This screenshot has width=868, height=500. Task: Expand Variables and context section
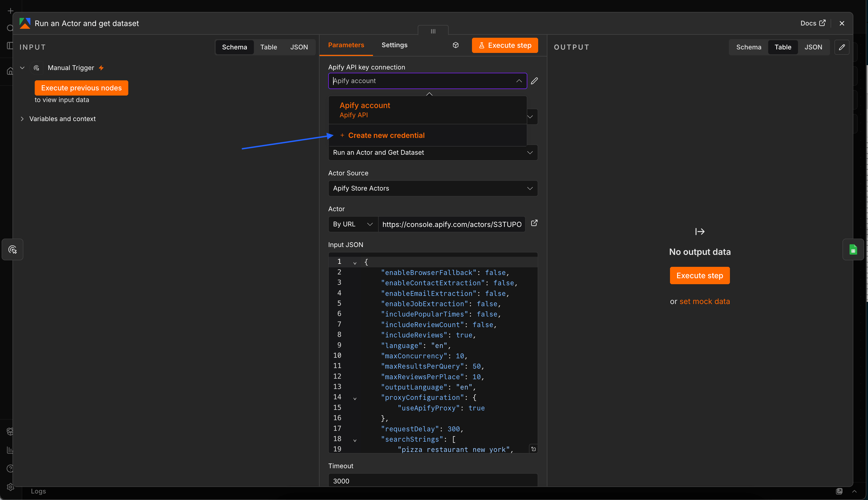[x=22, y=119]
